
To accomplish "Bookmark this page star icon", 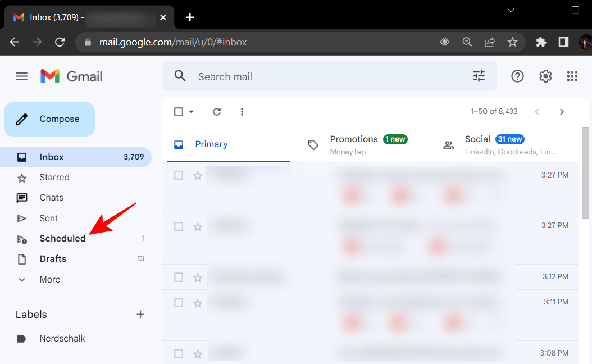I will point(512,42).
